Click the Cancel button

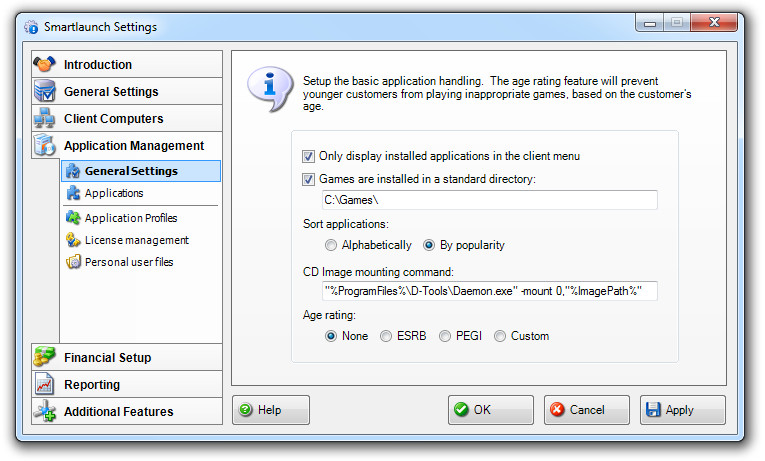(x=586, y=410)
